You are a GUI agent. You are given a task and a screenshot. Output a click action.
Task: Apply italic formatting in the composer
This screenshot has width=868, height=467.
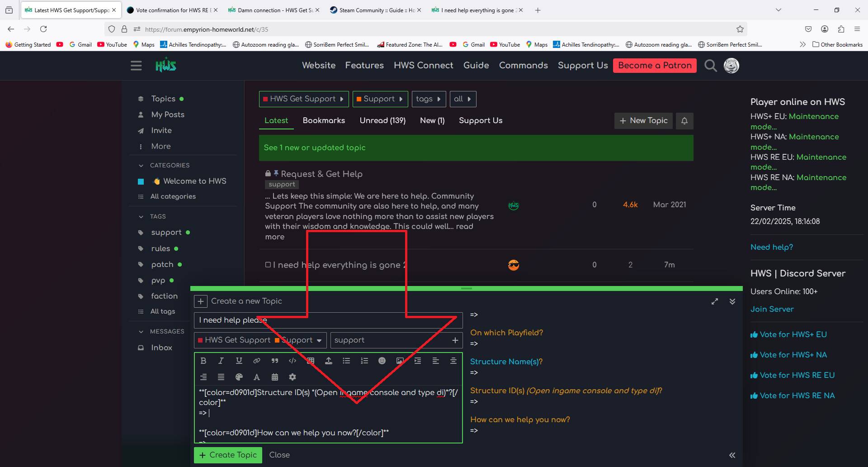pyautogui.click(x=221, y=361)
